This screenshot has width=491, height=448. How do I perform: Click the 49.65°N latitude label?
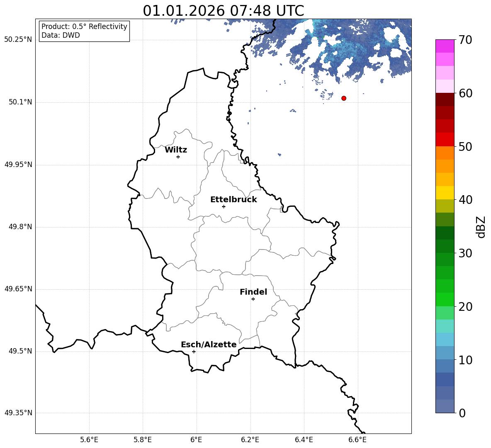(x=18, y=289)
